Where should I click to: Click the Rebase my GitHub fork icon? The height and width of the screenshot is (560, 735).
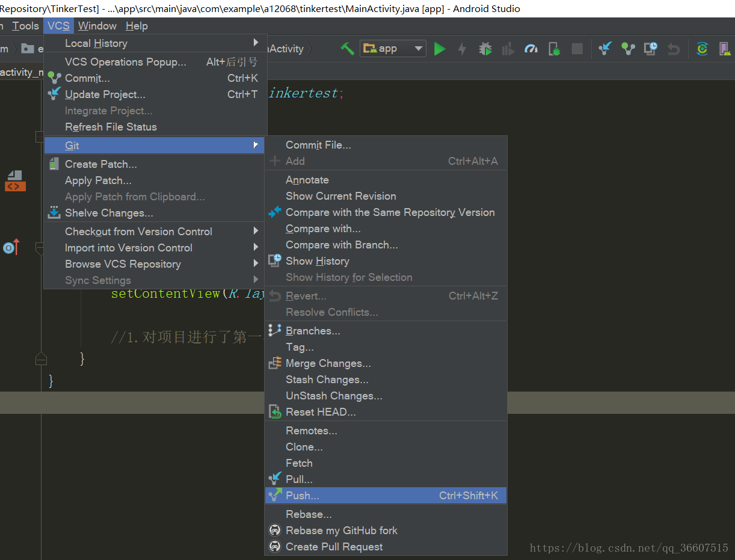[275, 530]
